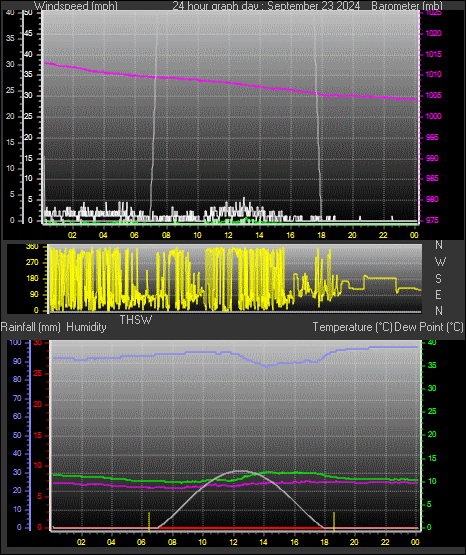Click the Windspeed (mph) axis title
The image size is (466, 555).
pos(76,6)
